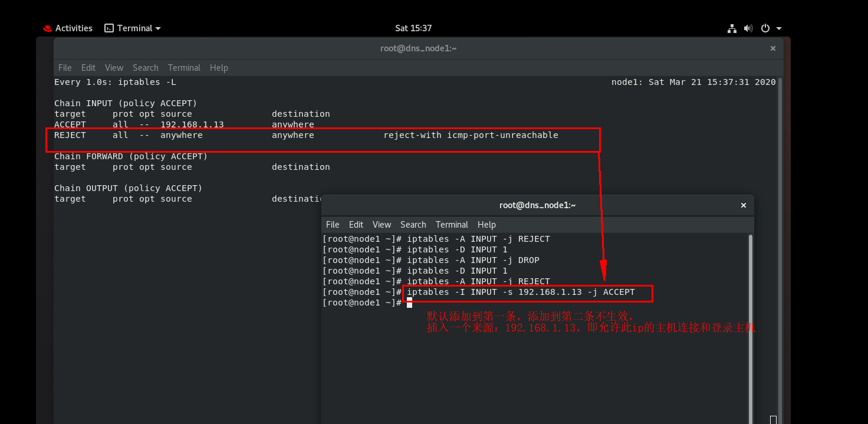Screen dimensions: 868x424
Task: Click the empty prompt with cursor in front terminal
Action: [x=367, y=303]
